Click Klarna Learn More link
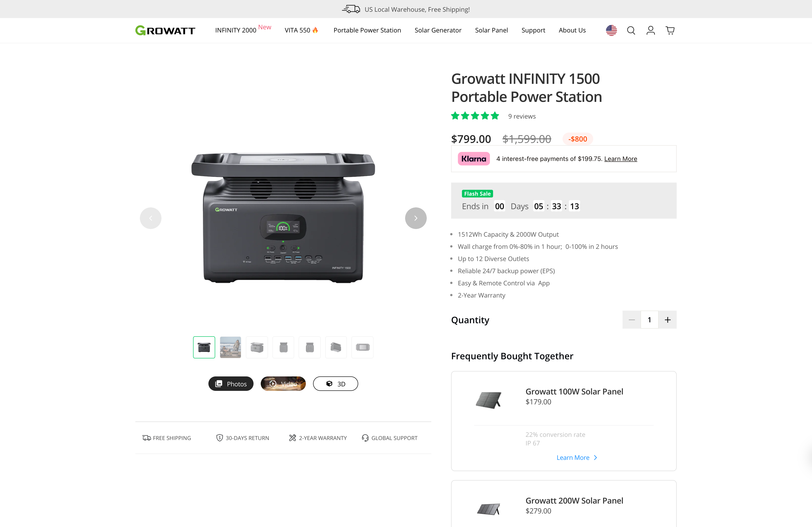The image size is (812, 527). [x=620, y=159]
